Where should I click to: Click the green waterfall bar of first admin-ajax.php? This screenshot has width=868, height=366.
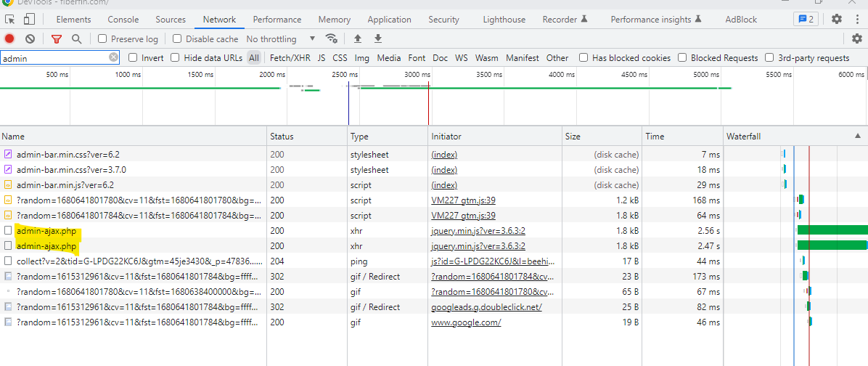tap(832, 230)
